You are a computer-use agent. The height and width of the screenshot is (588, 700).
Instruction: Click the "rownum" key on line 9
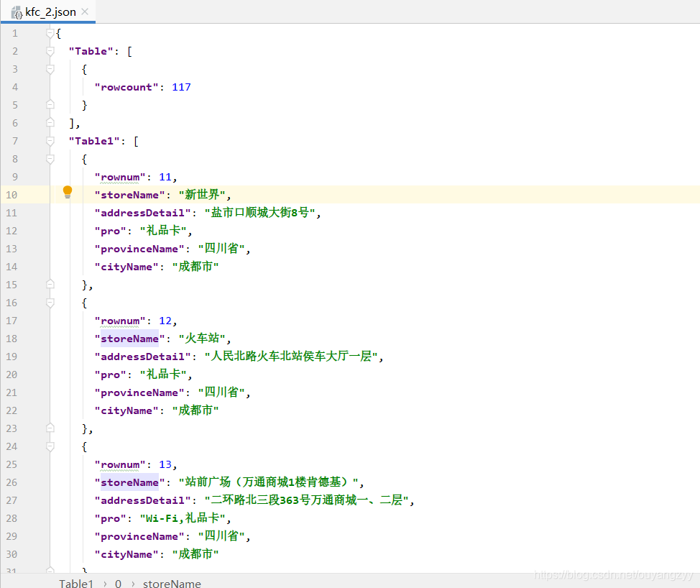[x=119, y=178]
